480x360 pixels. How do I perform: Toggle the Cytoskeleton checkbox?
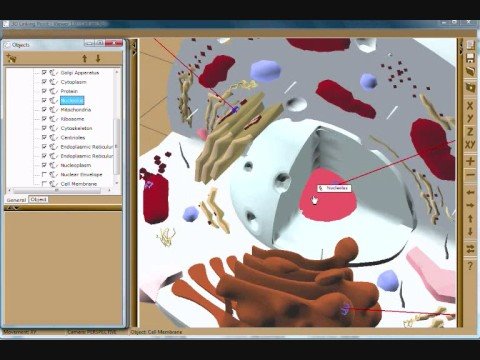44,128
